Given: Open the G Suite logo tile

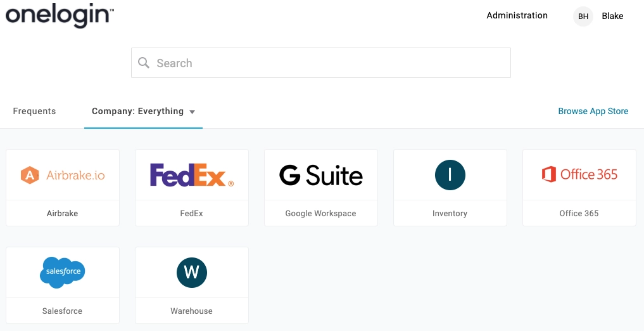Looking at the screenshot, I should tap(321, 175).
